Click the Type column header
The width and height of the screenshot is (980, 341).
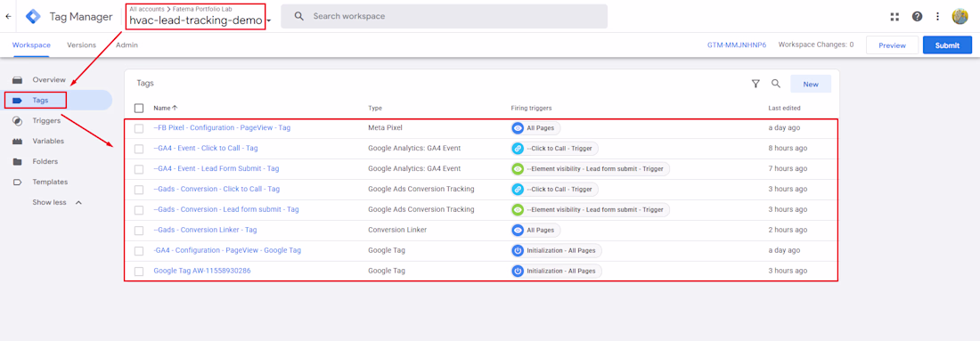375,108
